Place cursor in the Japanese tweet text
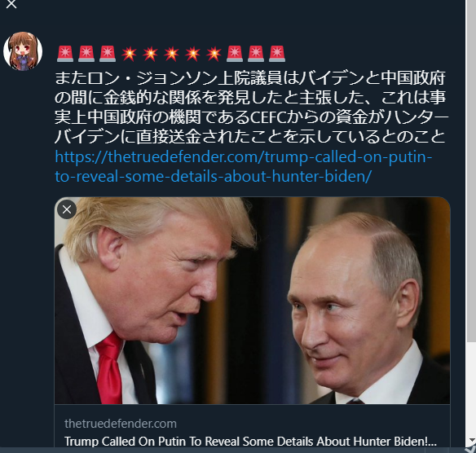The image size is (476, 453). (x=251, y=107)
